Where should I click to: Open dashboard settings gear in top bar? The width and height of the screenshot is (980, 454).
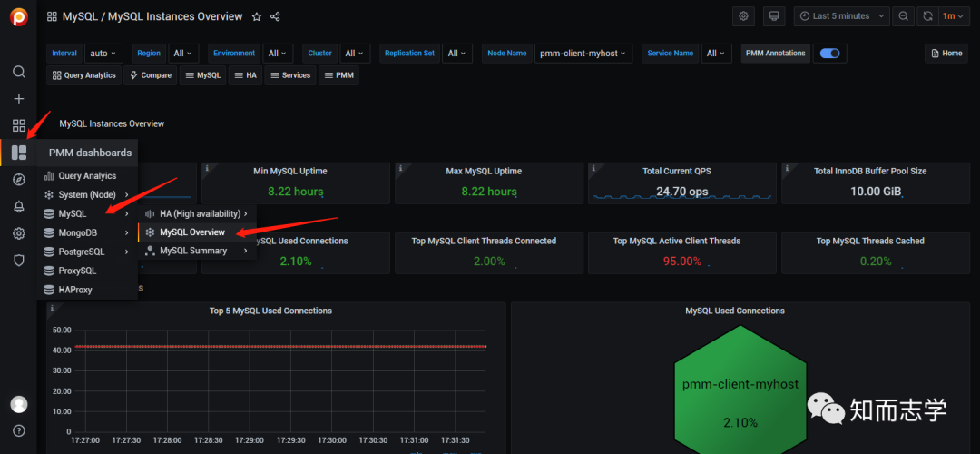pos(743,16)
